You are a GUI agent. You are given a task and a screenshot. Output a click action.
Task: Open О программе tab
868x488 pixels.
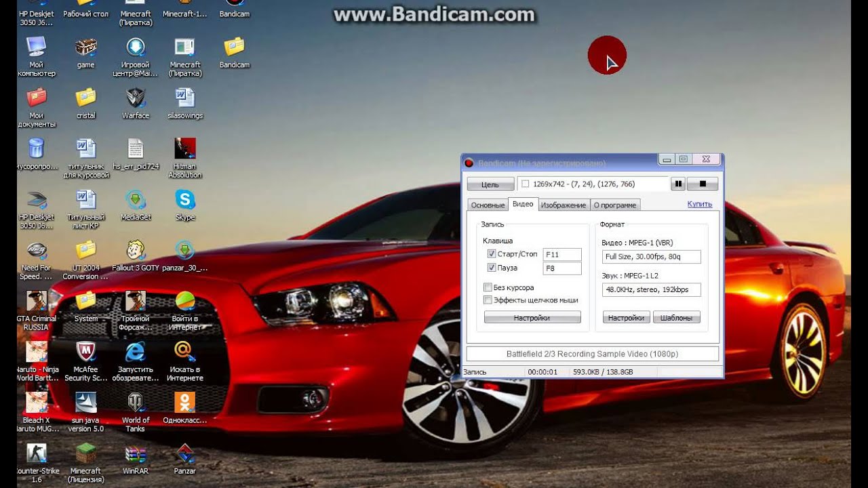[x=615, y=205]
